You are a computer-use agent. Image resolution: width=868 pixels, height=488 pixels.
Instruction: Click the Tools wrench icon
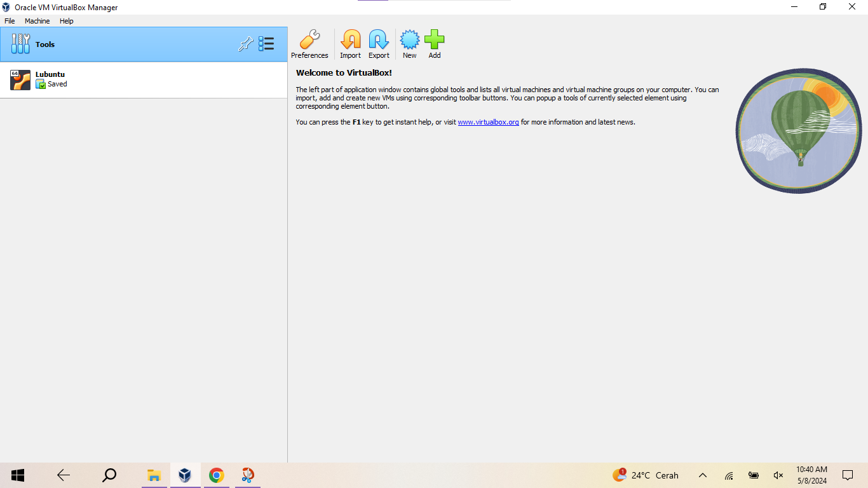click(x=20, y=44)
